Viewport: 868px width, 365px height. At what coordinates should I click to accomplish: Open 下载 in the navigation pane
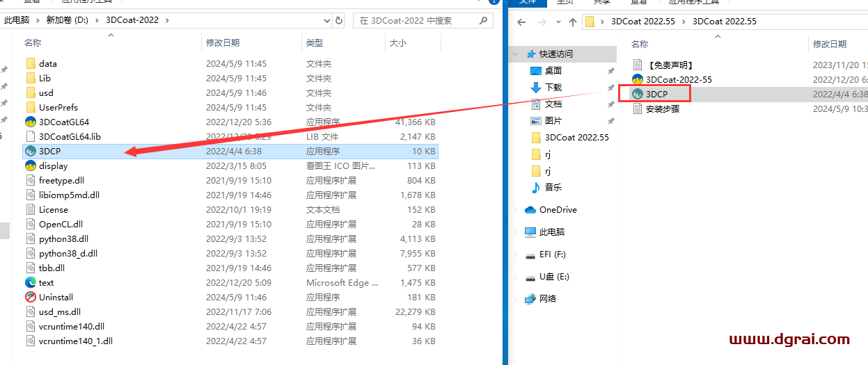pyautogui.click(x=553, y=88)
